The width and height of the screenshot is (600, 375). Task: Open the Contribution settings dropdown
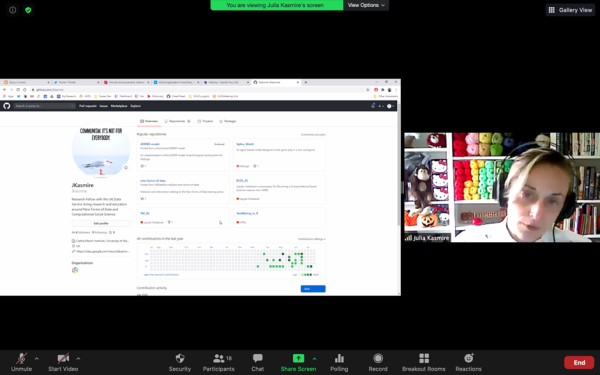pos(312,239)
